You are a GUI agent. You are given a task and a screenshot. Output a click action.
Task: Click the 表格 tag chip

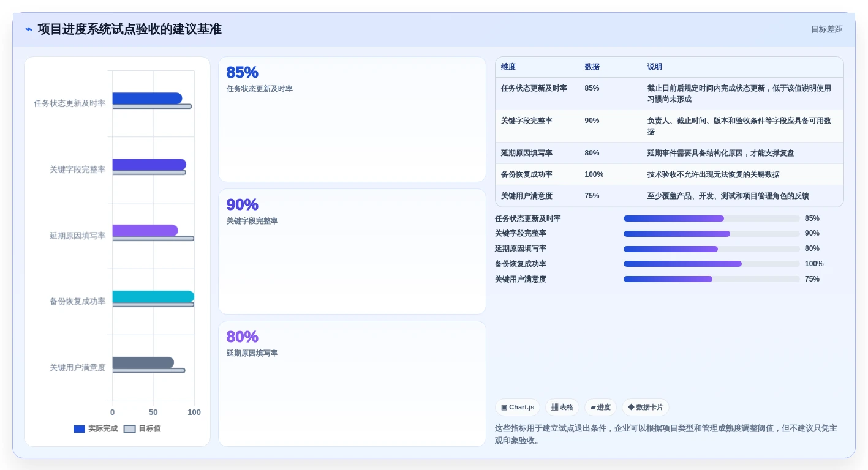click(562, 408)
